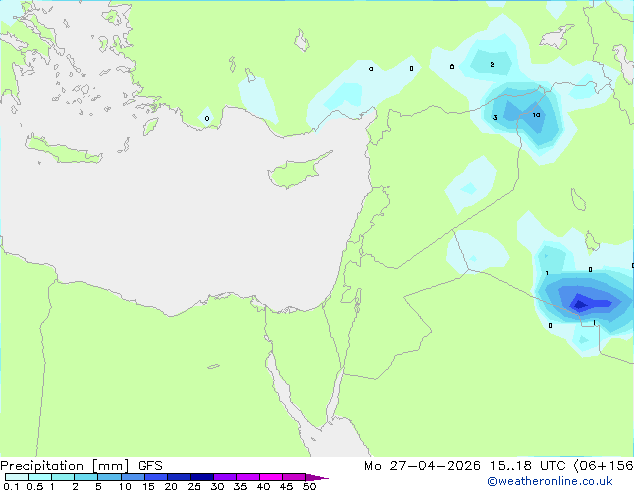
Task: Click the 0.1–0.5 mm palest legend swatch
Action: (17, 477)
